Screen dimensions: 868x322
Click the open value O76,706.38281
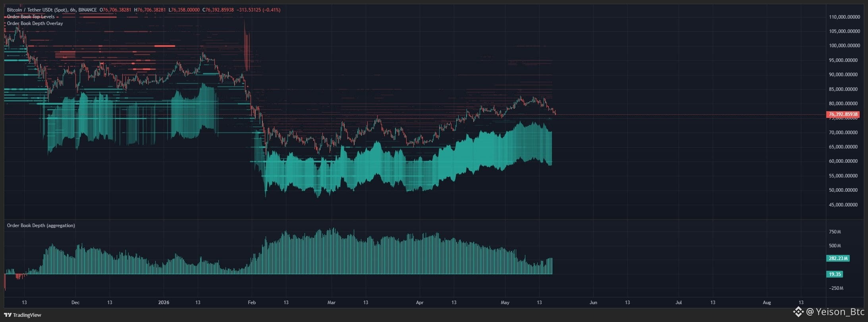pos(115,10)
